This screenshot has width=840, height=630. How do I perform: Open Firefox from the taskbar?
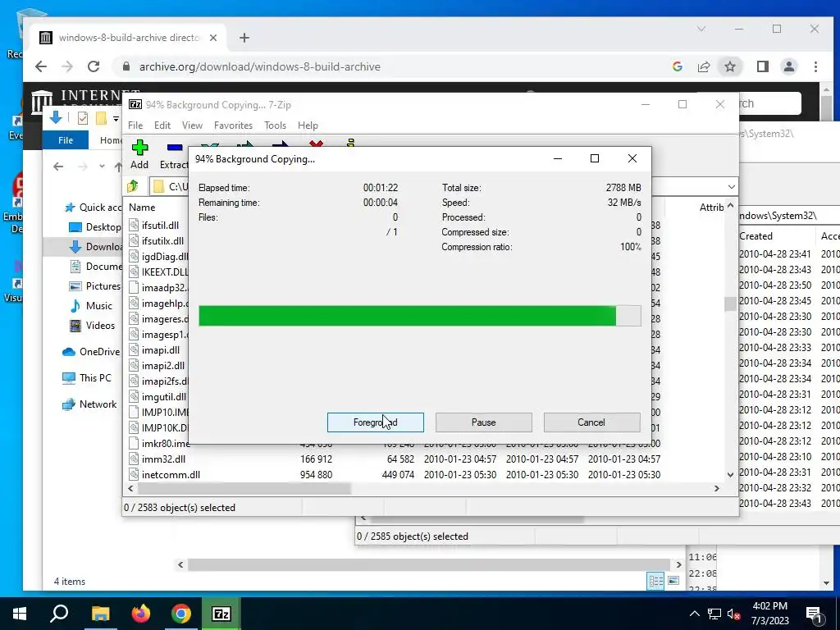pyautogui.click(x=141, y=614)
